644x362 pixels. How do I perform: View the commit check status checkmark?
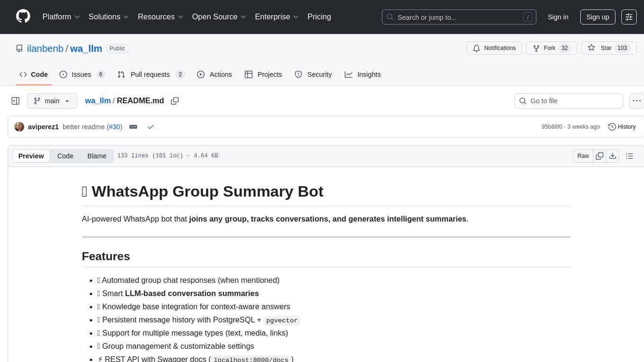coord(151,127)
